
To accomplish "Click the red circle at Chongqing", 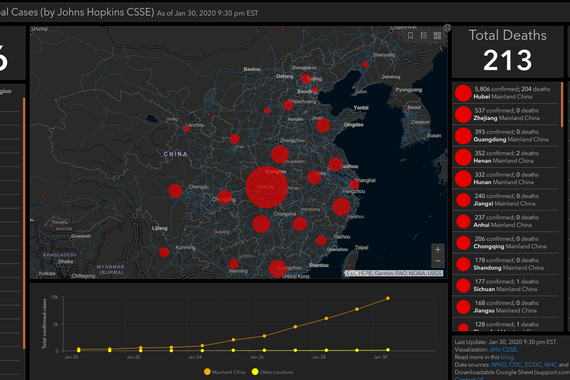I will (x=225, y=197).
